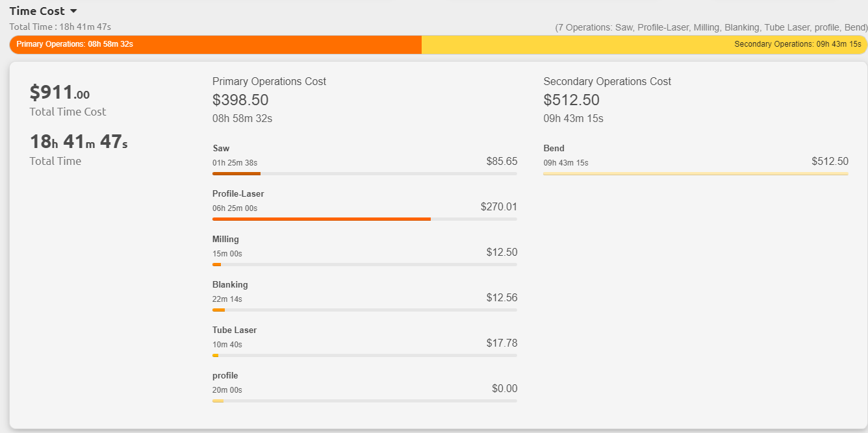The width and height of the screenshot is (868, 433).
Task: Select the Milling operation label
Action: point(225,239)
